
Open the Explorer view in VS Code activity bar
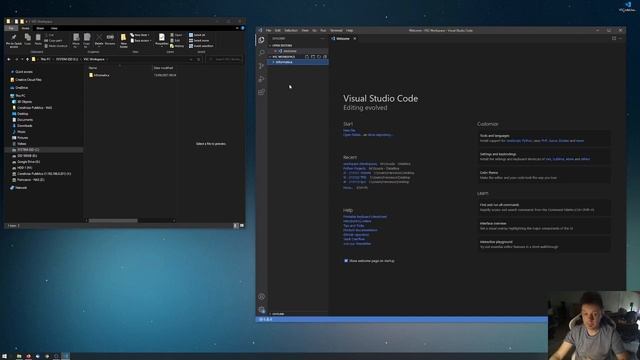pos(262,40)
